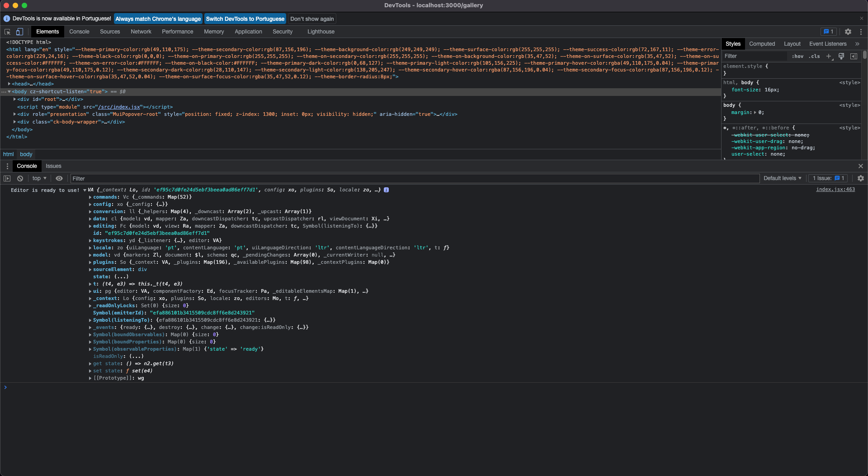Expand the head element in the DOM tree
Image resolution: width=868 pixels, height=476 pixels.
9,84
